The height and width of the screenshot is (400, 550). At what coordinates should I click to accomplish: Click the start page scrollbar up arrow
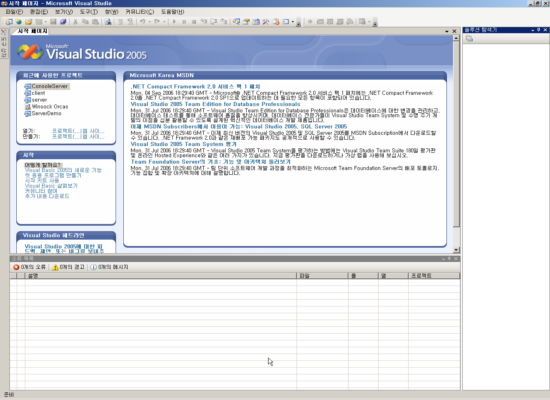[x=456, y=38]
